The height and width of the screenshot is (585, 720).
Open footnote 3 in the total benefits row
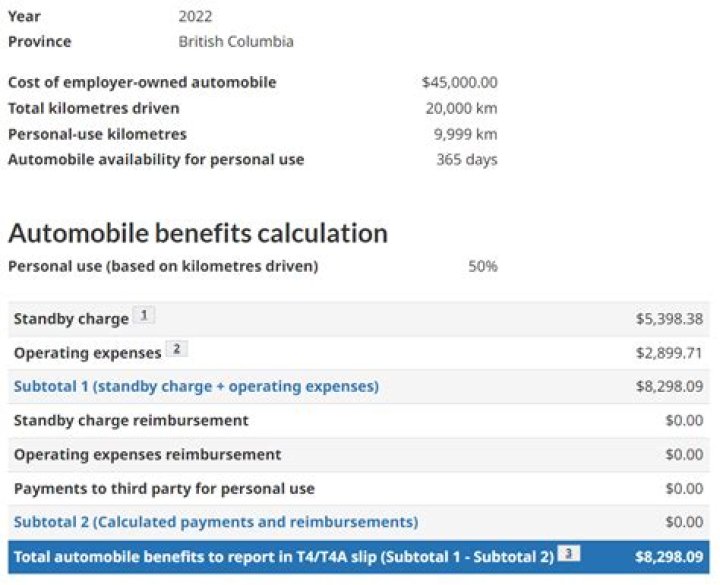pos(568,555)
